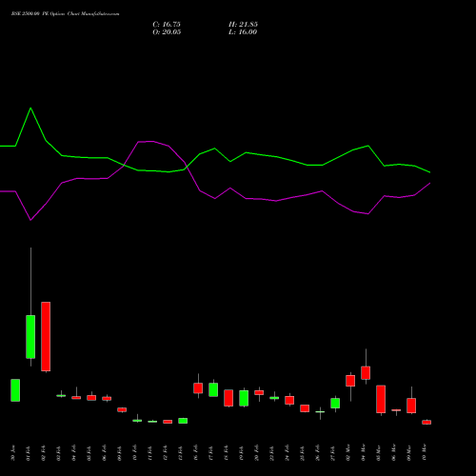Screen dimensions: 476x476
Task: Click the green line's peak above 01 Feb
Action: (x=30, y=109)
